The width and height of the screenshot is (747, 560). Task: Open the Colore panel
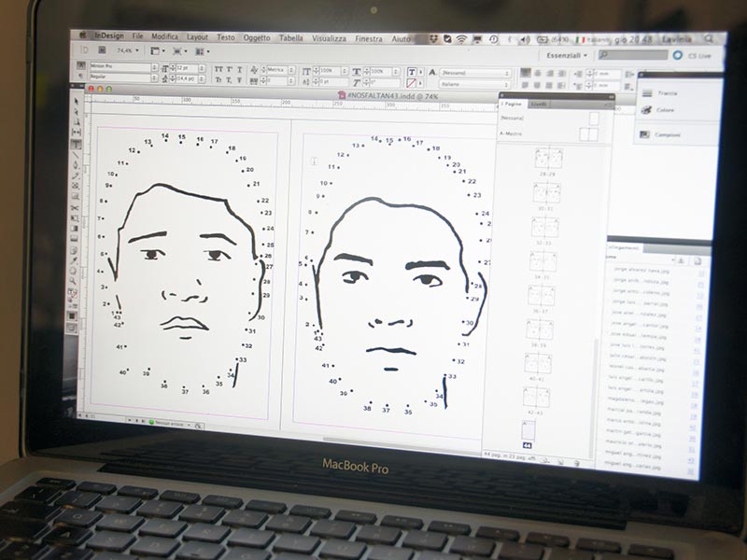pyautogui.click(x=664, y=111)
